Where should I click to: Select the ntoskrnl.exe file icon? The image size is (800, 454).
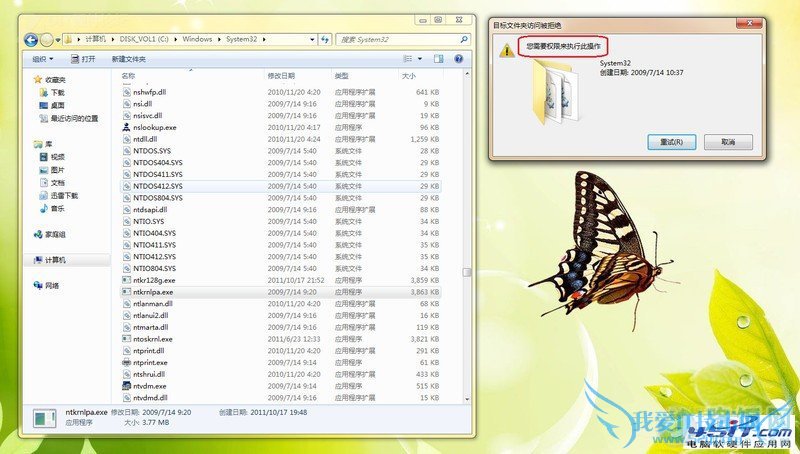(127, 339)
